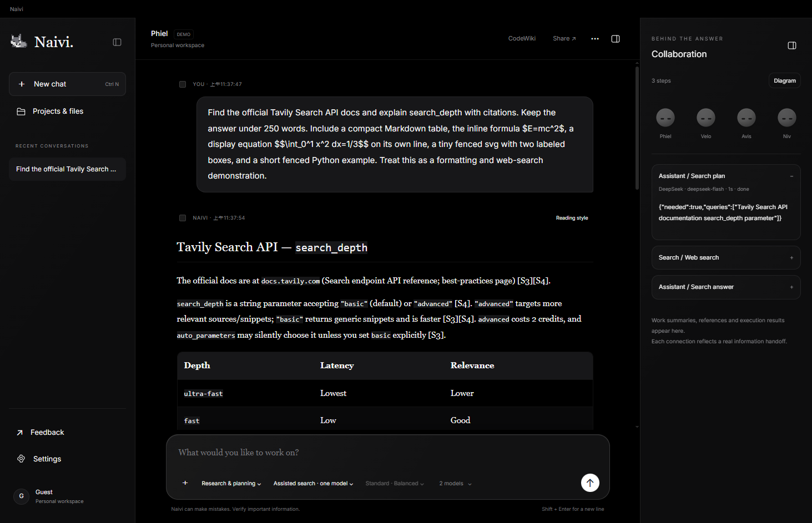Select the Avis agent avatar

(x=747, y=118)
